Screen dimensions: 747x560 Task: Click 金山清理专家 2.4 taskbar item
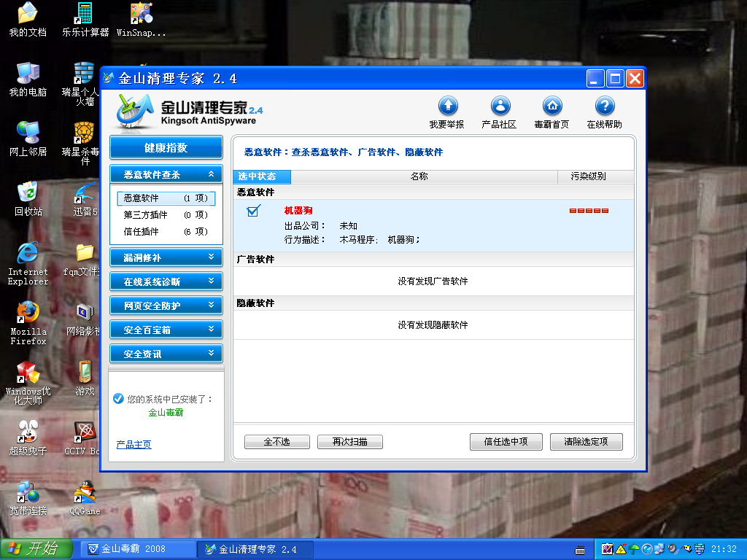(x=256, y=549)
